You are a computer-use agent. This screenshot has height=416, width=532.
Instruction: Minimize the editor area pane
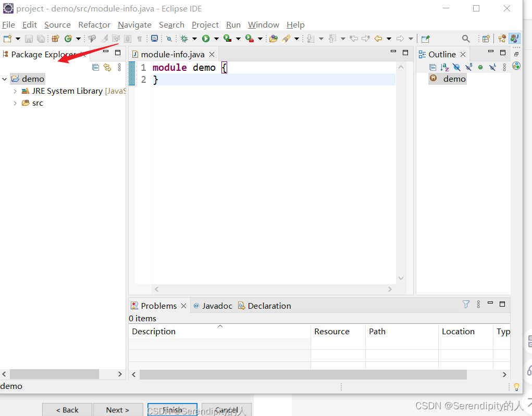[393, 52]
